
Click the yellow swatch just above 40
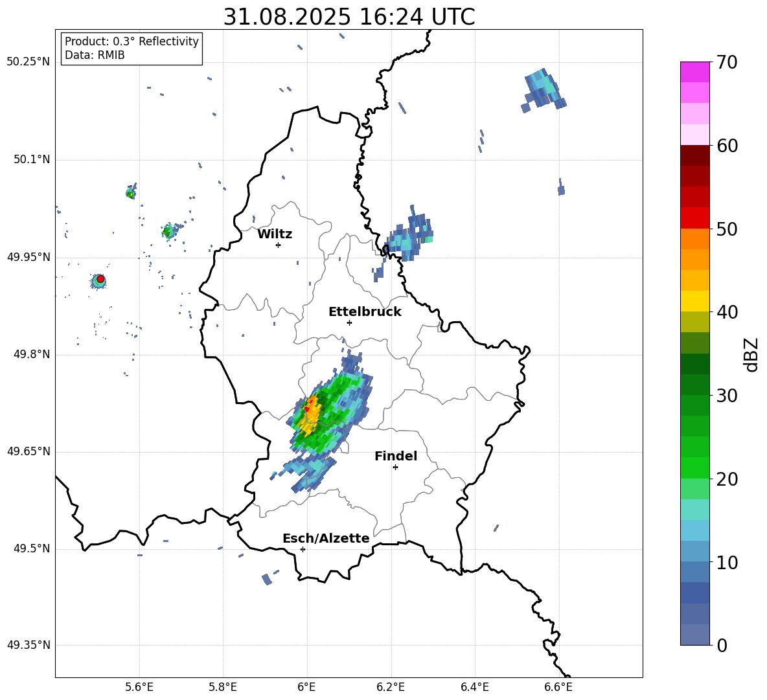pos(694,301)
